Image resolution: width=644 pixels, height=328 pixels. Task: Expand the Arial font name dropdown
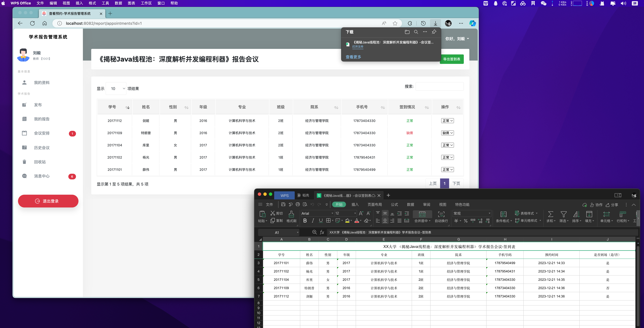(x=332, y=213)
